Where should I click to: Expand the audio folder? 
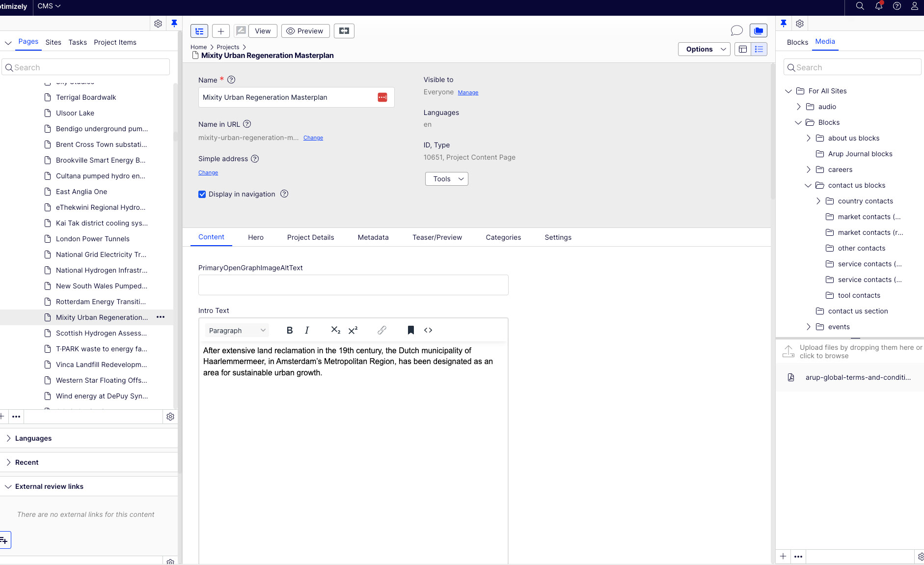pyautogui.click(x=798, y=107)
